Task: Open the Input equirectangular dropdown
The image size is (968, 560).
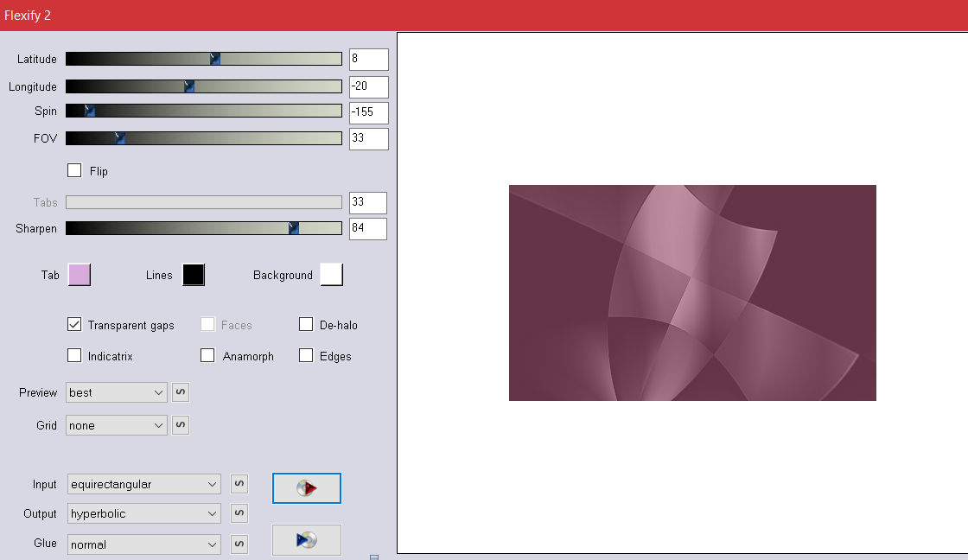Action: tap(144, 484)
